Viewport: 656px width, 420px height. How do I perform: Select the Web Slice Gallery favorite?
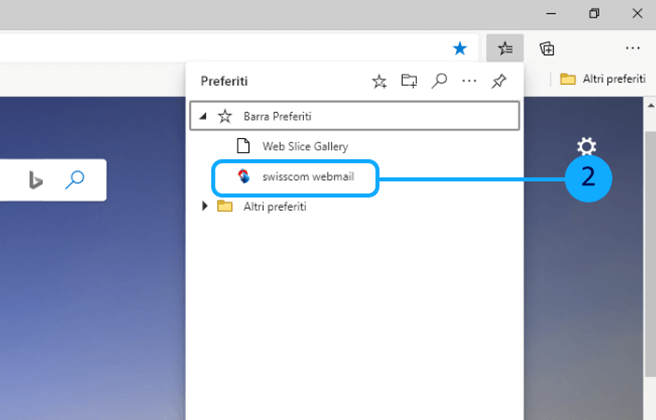304,146
